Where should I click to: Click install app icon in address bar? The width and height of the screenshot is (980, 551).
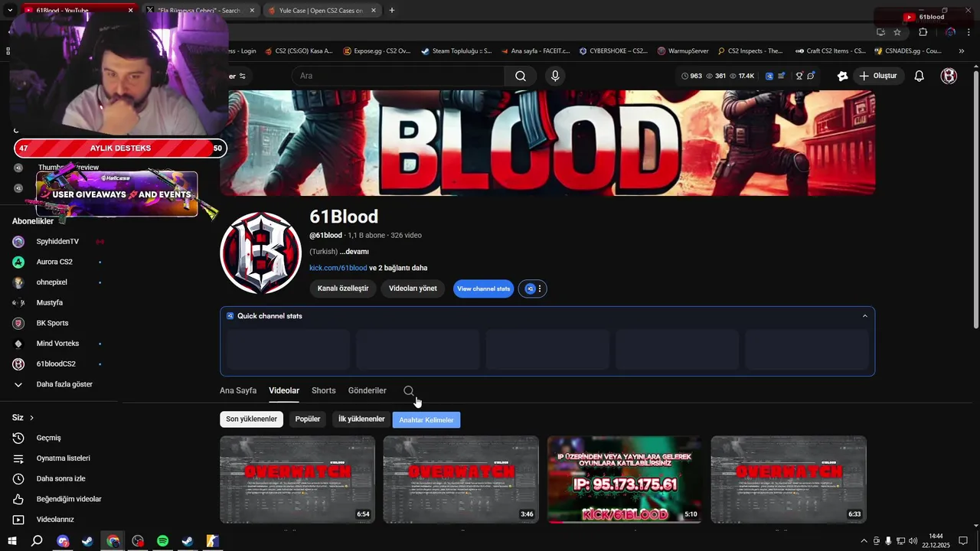pyautogui.click(x=880, y=32)
